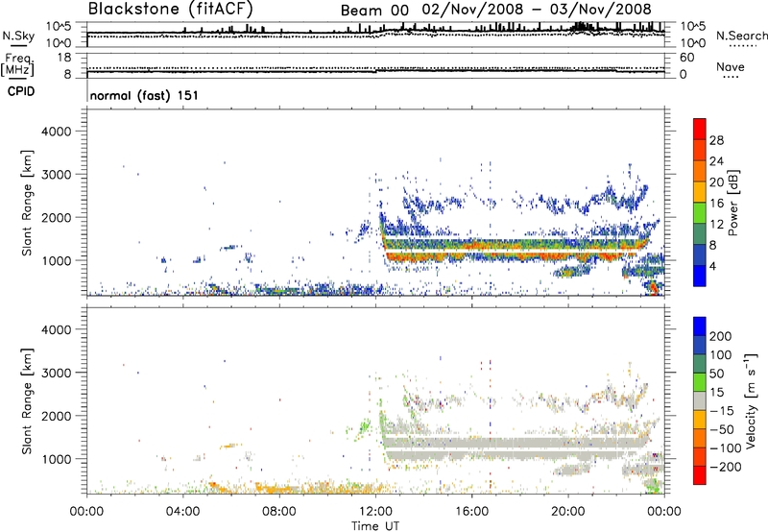The image size is (768, 532).
Task: Click the "Time UT" x-axis title
Action: [375, 525]
